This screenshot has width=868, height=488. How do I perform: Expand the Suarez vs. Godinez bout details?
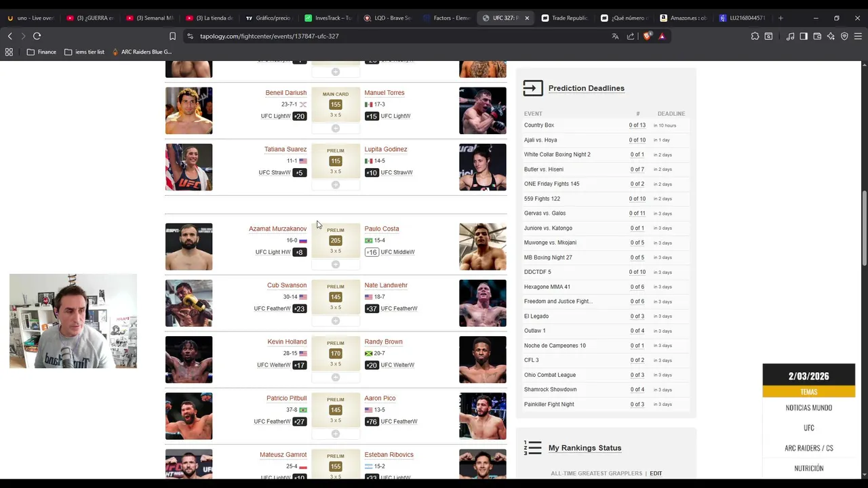tap(335, 184)
